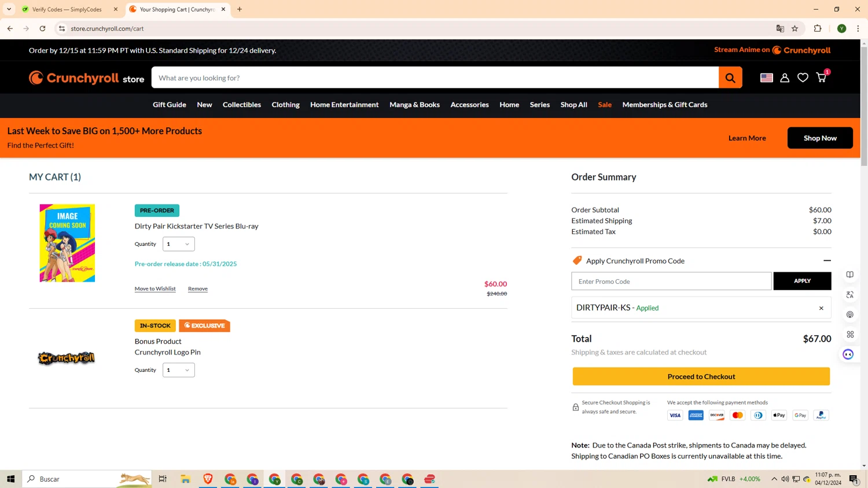Open the Clothing menu
This screenshot has width=868, height=488.
tap(286, 105)
